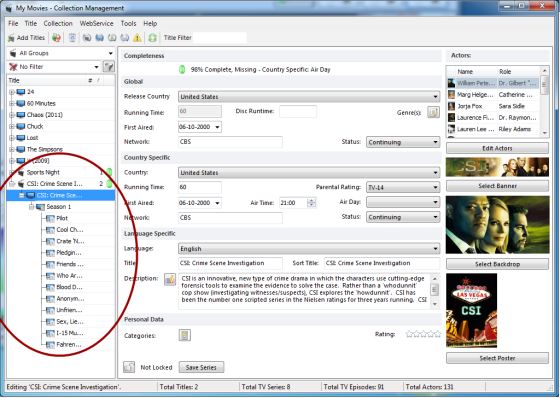Click the Edit Actors button
The height and width of the screenshot is (398, 560).
click(x=497, y=148)
